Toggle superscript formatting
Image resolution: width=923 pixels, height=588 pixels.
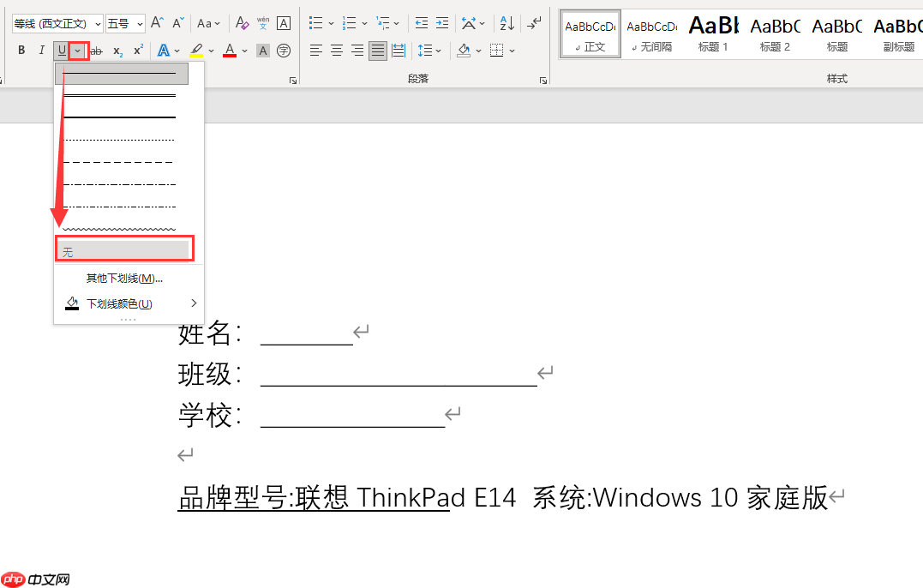(x=138, y=51)
